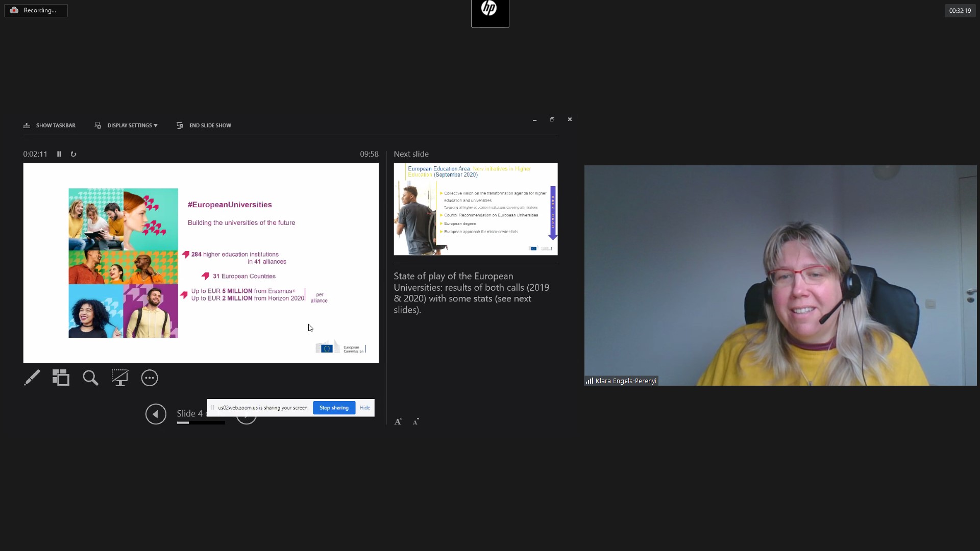Click the HP participant tile at top
The image size is (980, 551).
pos(489,13)
